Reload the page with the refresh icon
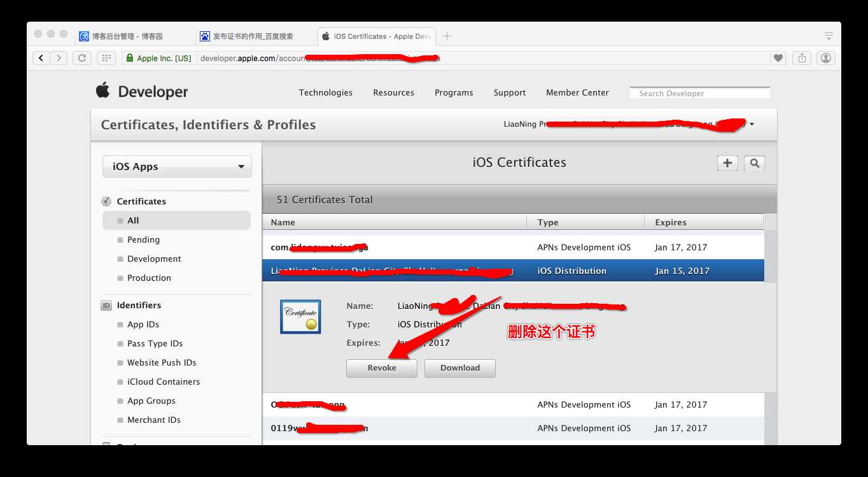Image resolution: width=868 pixels, height=477 pixels. click(x=82, y=58)
